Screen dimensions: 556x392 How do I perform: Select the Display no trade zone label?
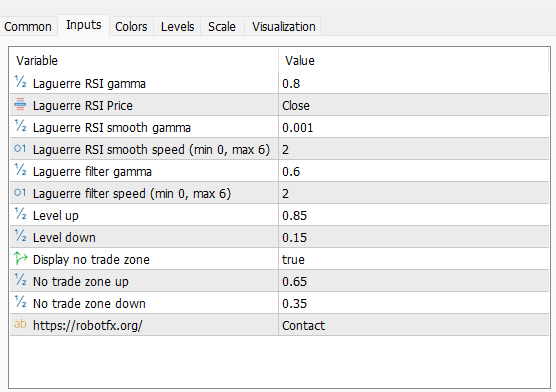click(91, 260)
